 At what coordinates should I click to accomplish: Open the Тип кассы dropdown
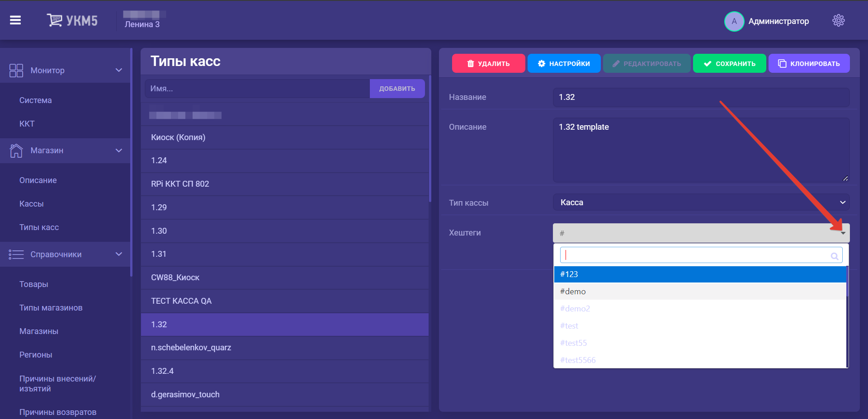tap(701, 202)
